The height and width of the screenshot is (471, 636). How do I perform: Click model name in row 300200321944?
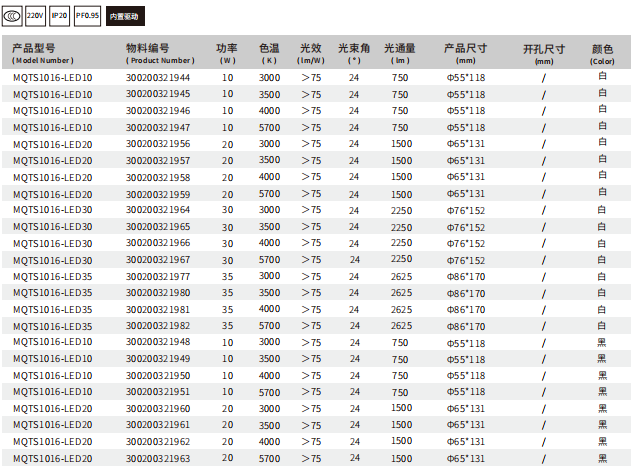(x=53, y=77)
